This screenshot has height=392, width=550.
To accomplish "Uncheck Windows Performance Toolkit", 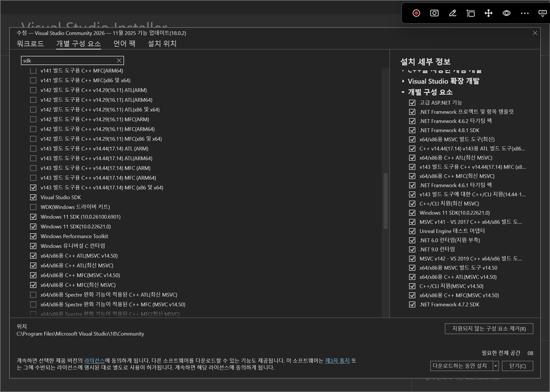I will pyautogui.click(x=33, y=236).
